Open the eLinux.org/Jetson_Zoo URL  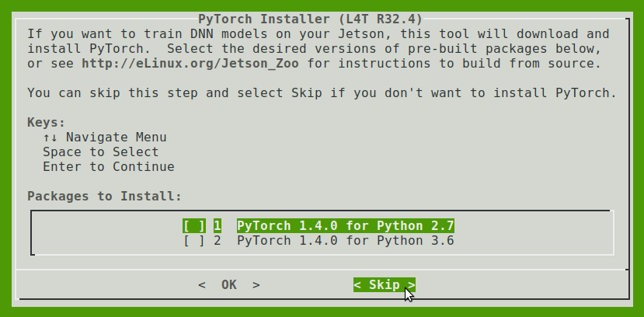point(190,64)
